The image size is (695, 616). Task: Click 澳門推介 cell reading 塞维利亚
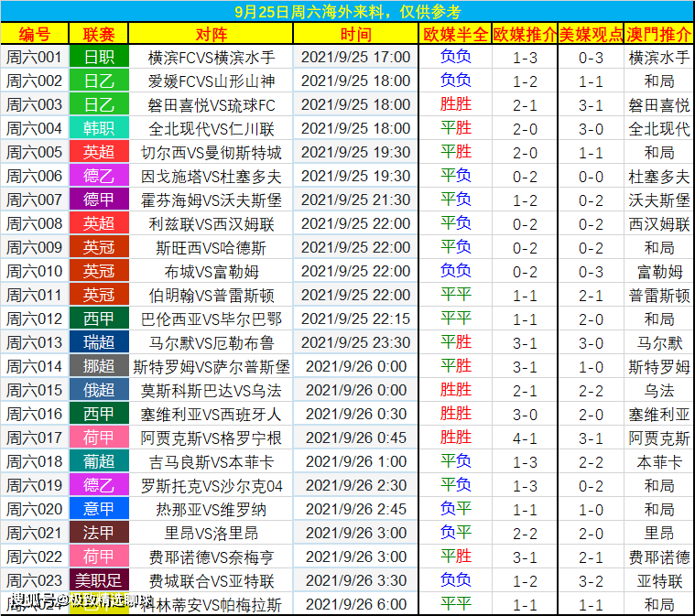tap(658, 414)
